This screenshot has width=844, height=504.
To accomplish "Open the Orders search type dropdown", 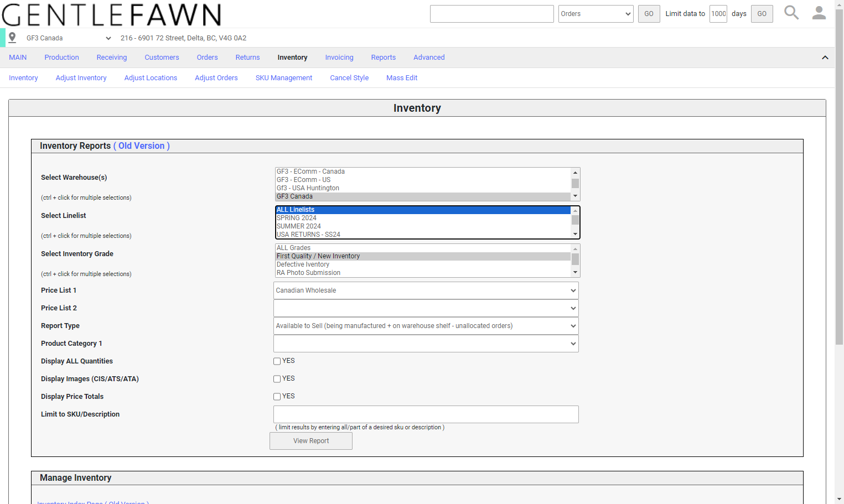I will click(596, 14).
